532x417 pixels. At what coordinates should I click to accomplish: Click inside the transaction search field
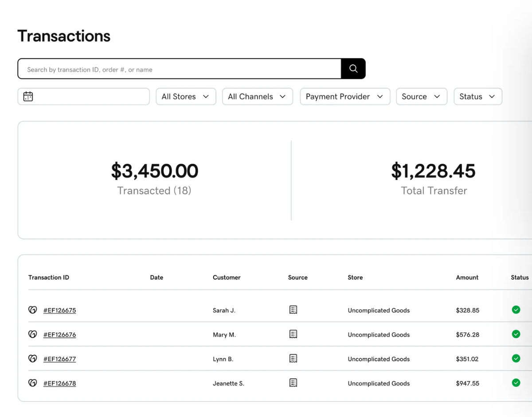point(177,68)
